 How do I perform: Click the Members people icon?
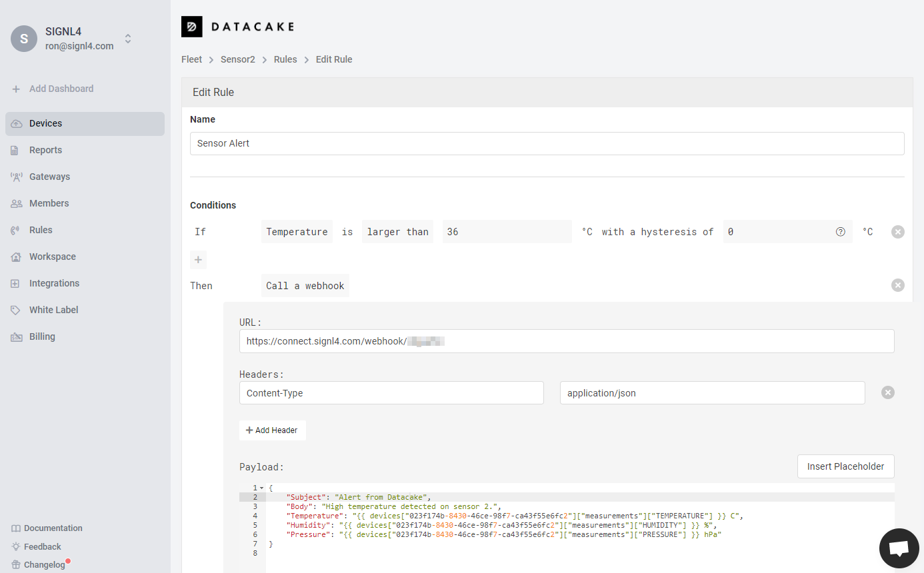[x=16, y=203]
